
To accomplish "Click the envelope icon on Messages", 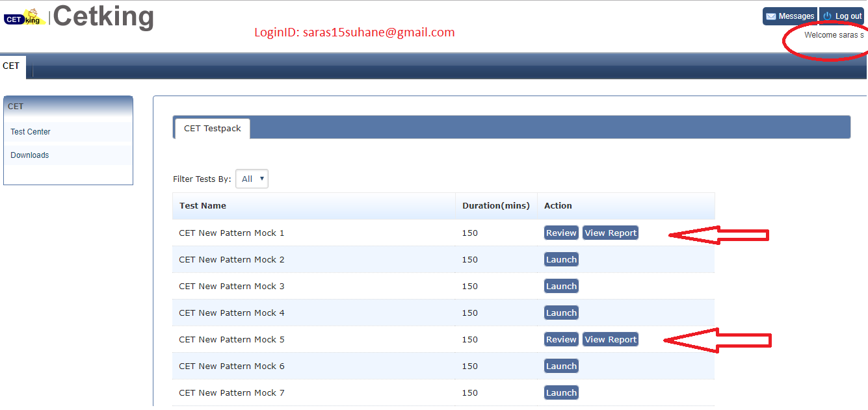I will tap(771, 16).
